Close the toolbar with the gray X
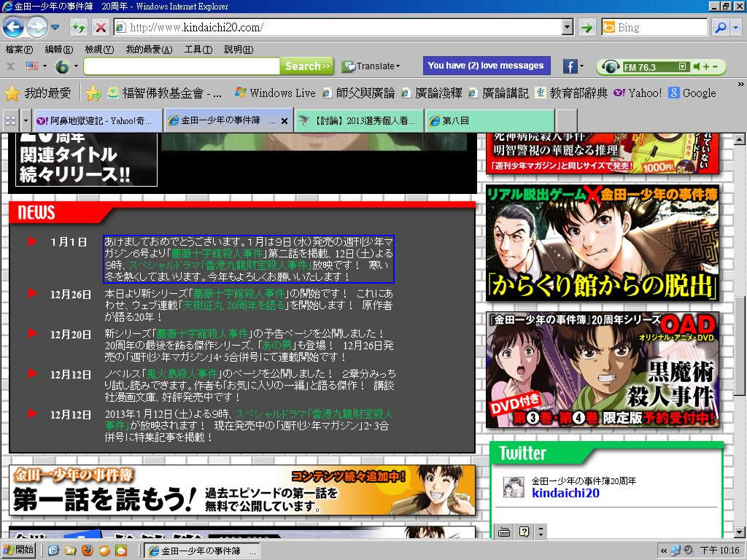 (x=10, y=66)
